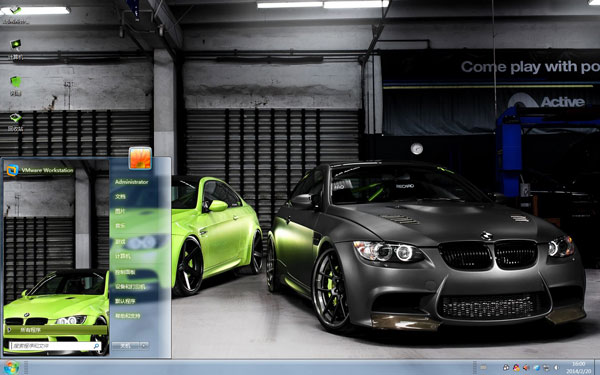Click the network connection tray icon

coord(546,368)
